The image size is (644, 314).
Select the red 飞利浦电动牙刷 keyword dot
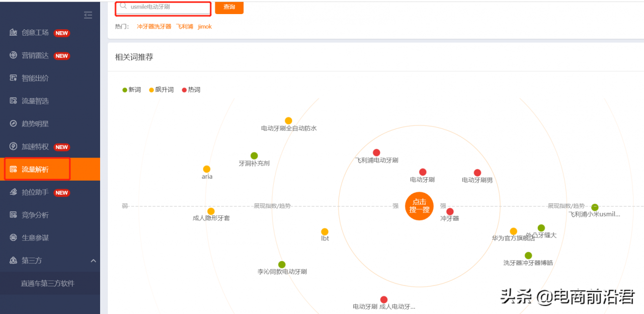[x=376, y=152]
